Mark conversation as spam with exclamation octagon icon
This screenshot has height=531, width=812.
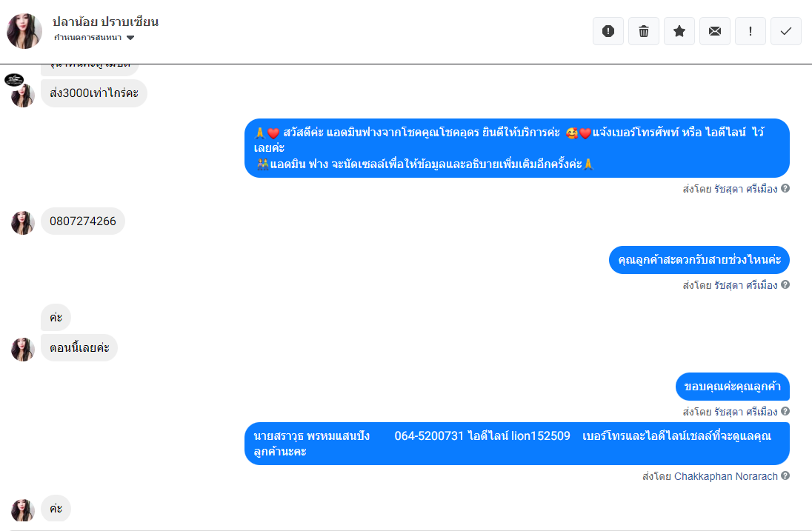[608, 31]
